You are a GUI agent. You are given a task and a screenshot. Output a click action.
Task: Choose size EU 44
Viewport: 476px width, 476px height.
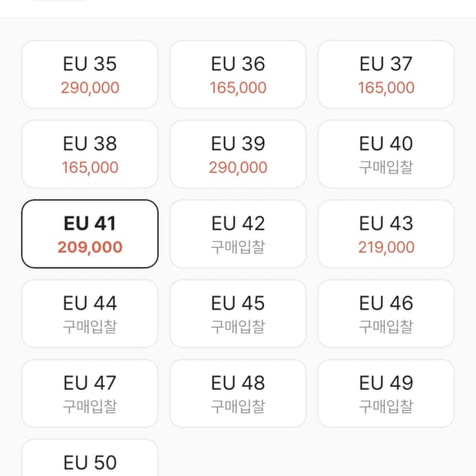tap(90, 314)
